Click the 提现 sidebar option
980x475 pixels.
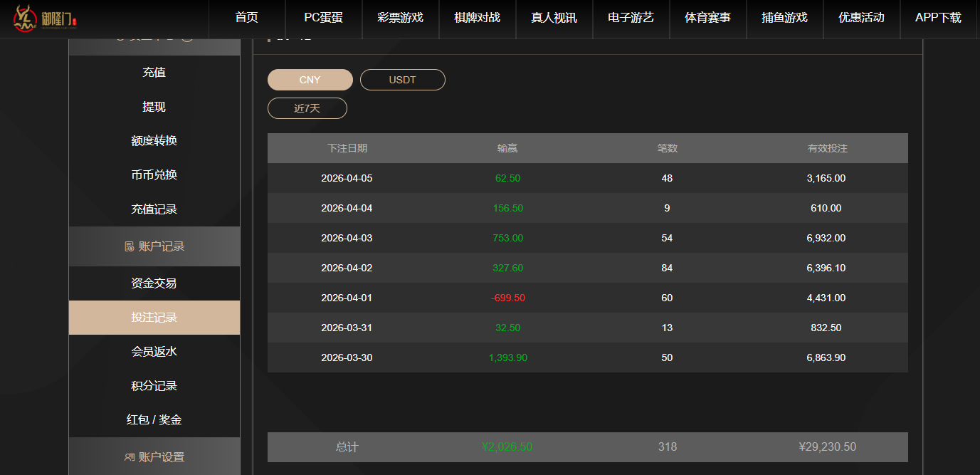click(154, 106)
